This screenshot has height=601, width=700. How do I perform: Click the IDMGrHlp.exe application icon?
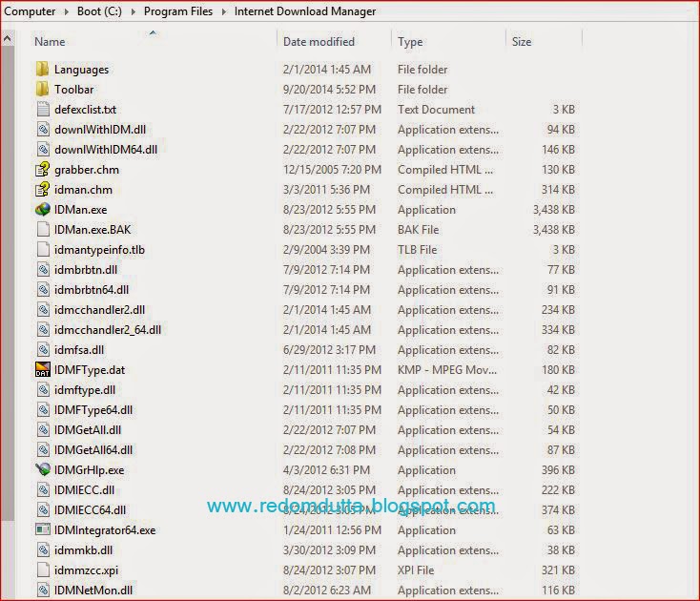[x=42, y=469]
